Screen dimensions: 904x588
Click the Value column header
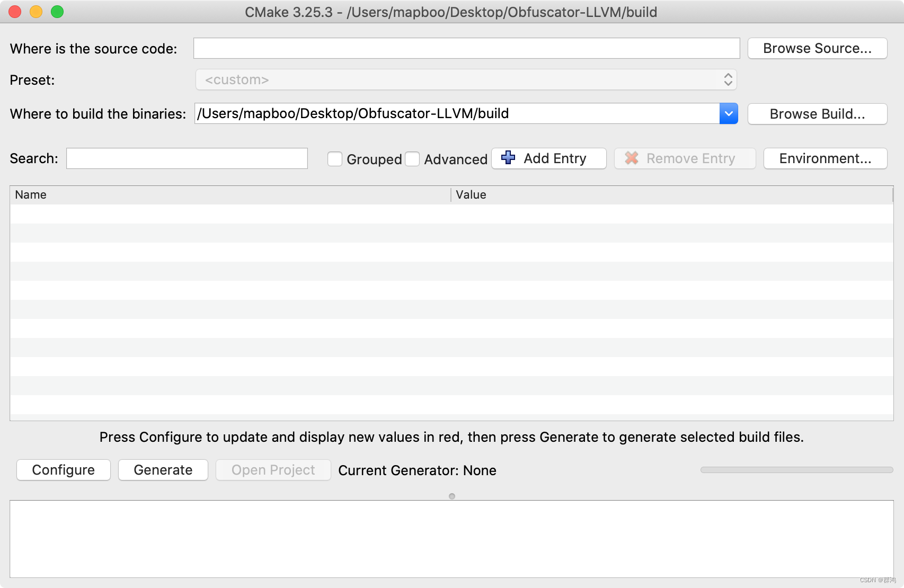(672, 194)
